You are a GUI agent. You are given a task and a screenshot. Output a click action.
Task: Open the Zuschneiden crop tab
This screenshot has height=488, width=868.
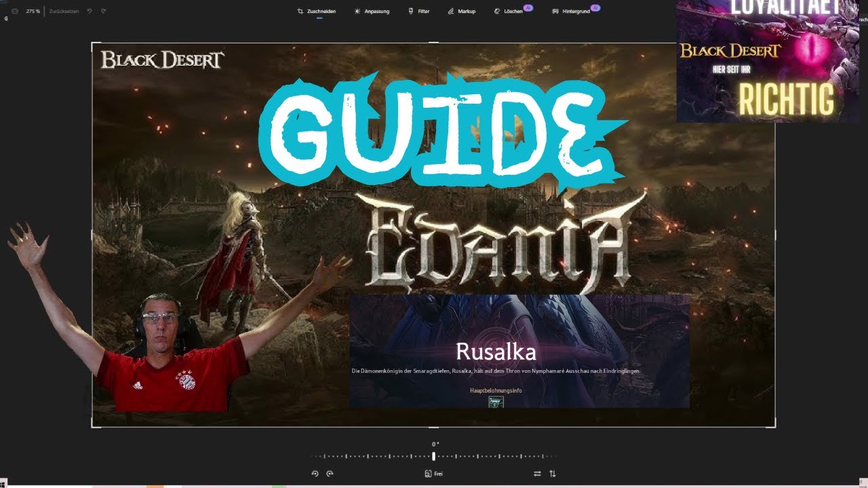(317, 12)
